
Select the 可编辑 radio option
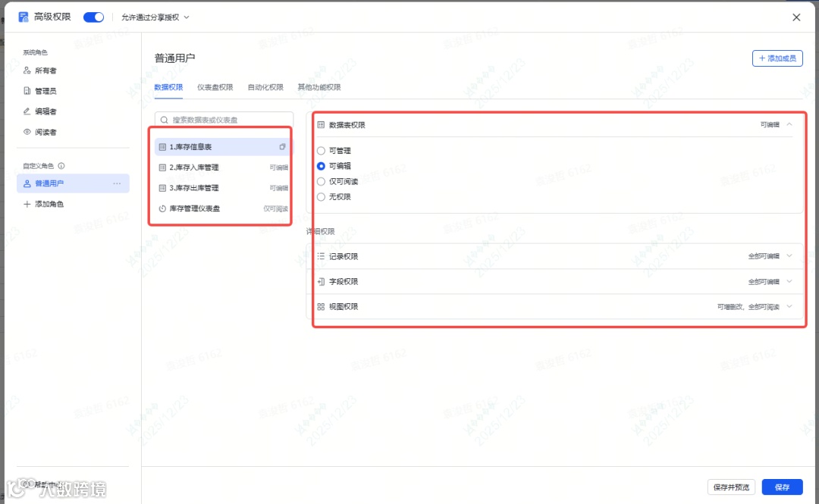coord(321,166)
